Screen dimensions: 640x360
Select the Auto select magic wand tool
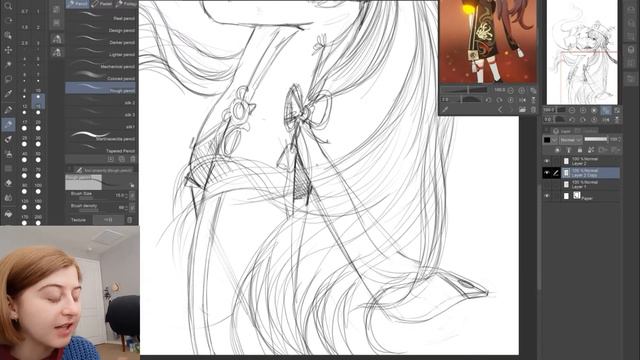coord(8,65)
